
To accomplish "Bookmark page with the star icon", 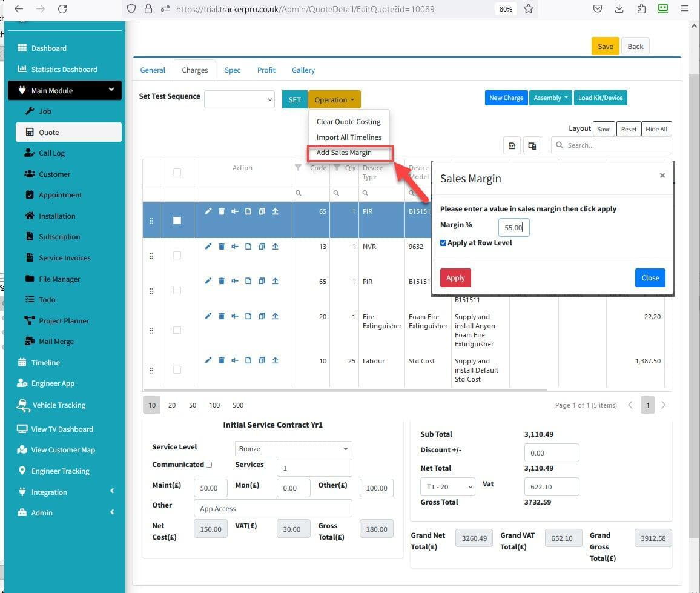I will (x=529, y=9).
